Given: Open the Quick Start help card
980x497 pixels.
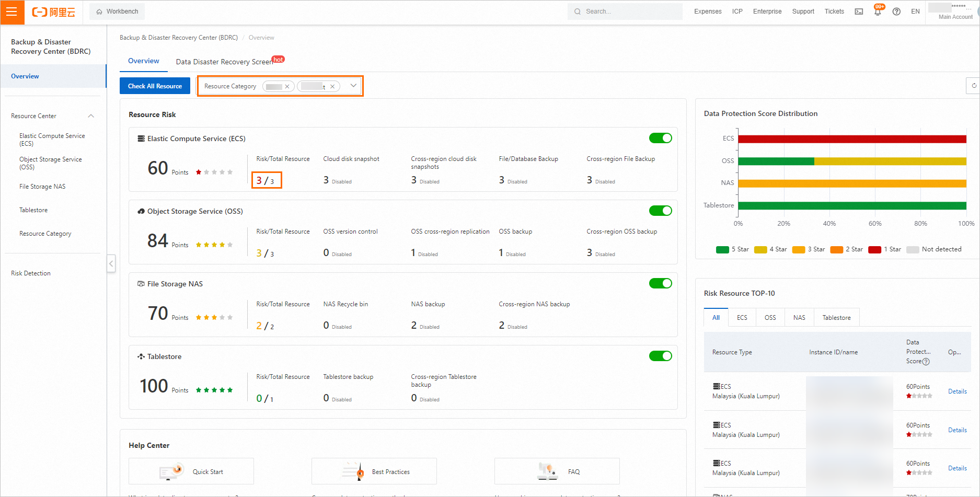Looking at the screenshot, I should tap(191, 471).
